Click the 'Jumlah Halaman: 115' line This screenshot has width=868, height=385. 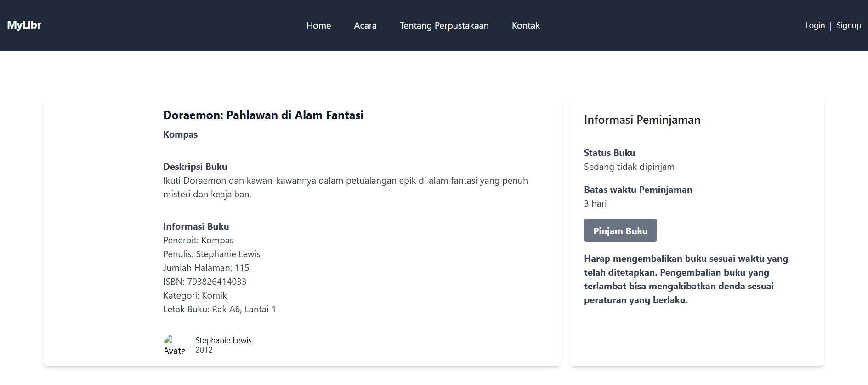[206, 268]
